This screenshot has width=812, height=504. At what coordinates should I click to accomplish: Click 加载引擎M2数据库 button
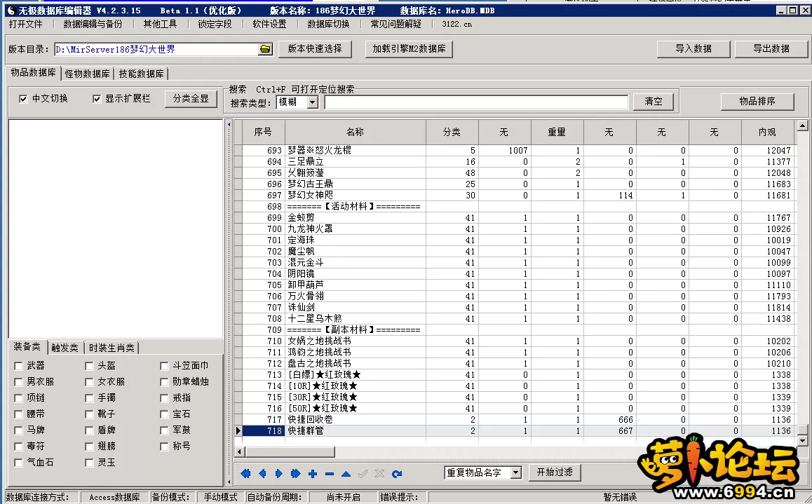409,48
